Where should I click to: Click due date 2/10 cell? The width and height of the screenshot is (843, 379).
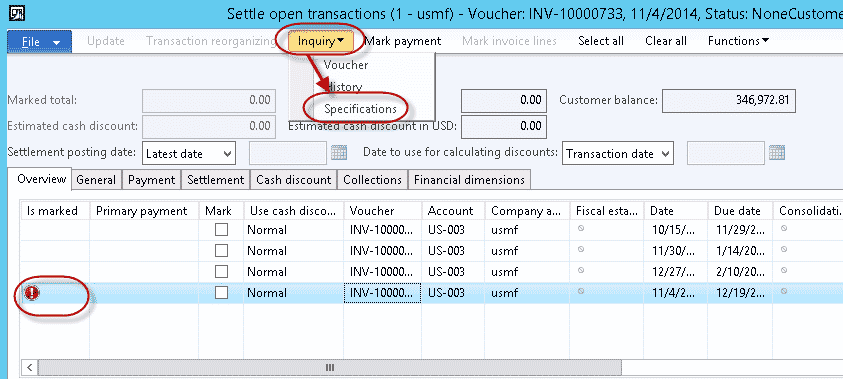741,272
